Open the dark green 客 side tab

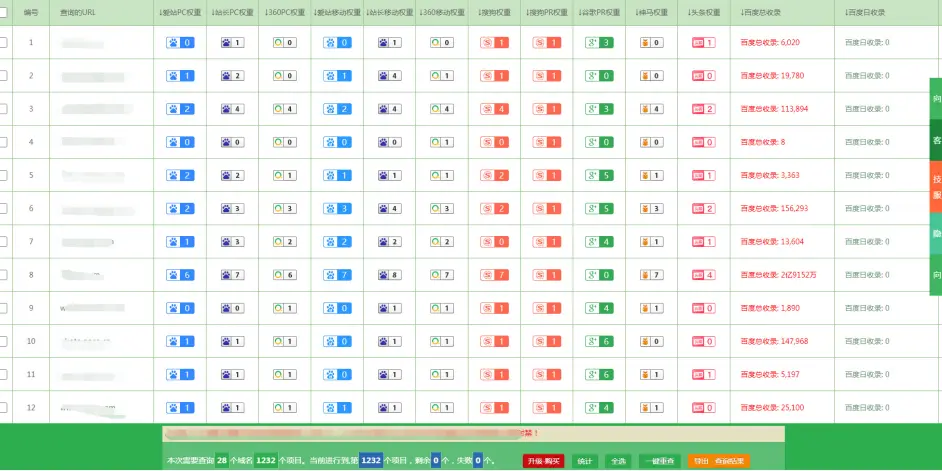[936, 140]
